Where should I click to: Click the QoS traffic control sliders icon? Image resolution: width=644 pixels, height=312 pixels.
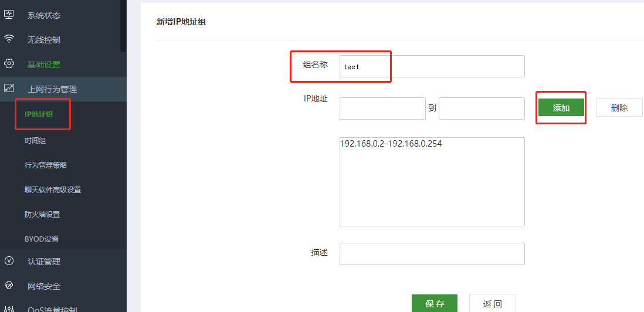pyautogui.click(x=9, y=308)
